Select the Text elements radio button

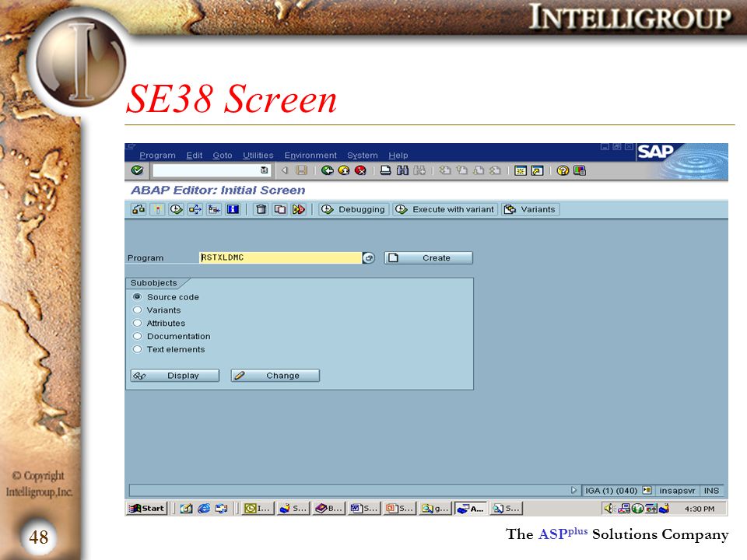coord(137,349)
